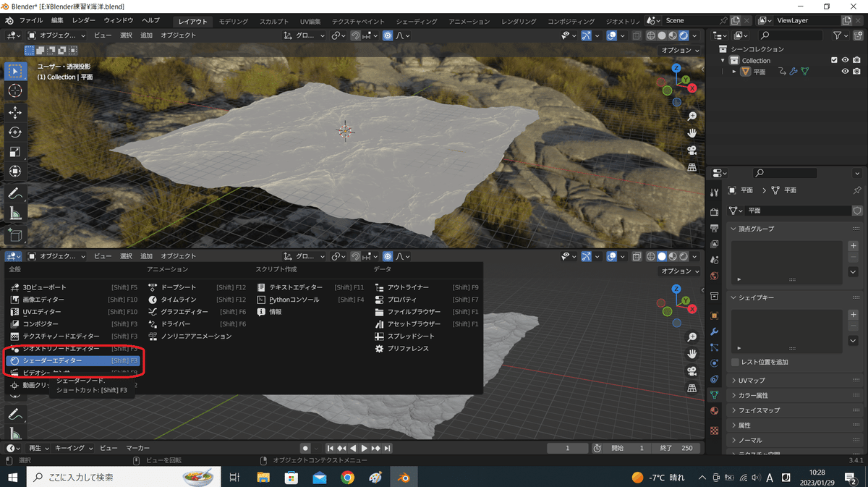Choose アウトライナー from editor type menu
Image resolution: width=868 pixels, height=487 pixels.
coord(427,287)
